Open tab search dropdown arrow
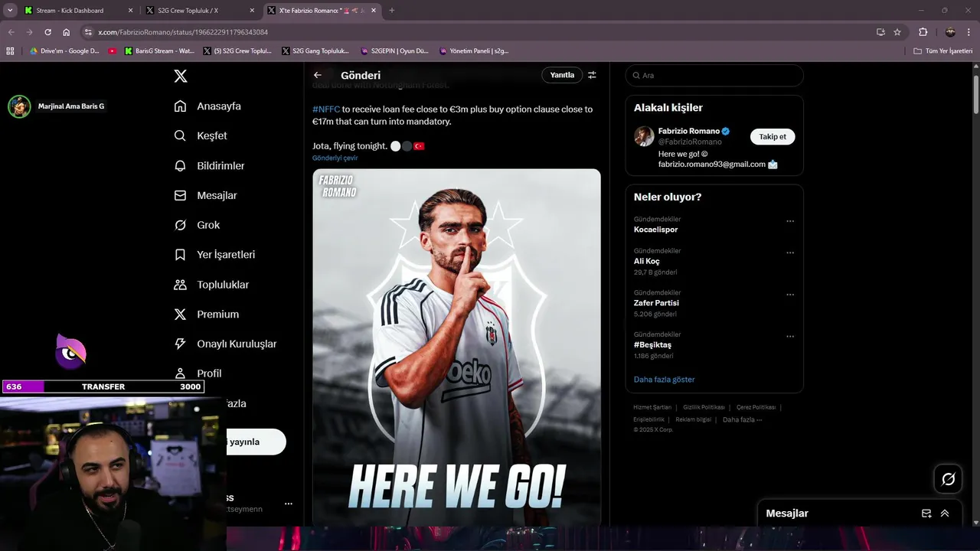Screen dimensions: 980x551 click(10, 10)
